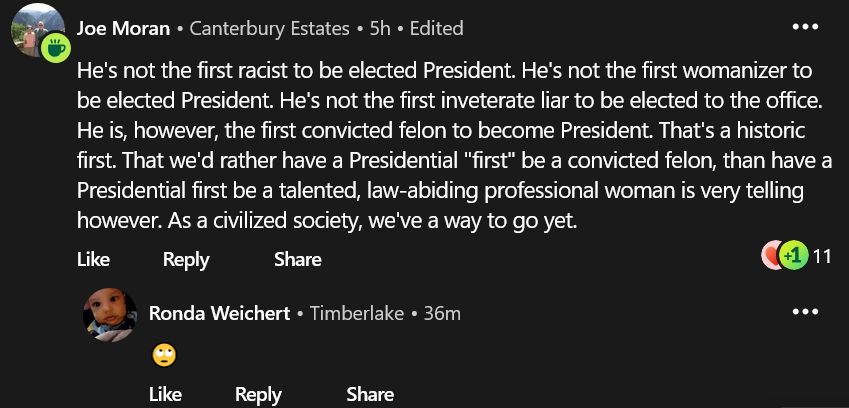The height and width of the screenshot is (408, 849).
Task: Share Ronda Weichert's reply
Action: tap(369, 394)
